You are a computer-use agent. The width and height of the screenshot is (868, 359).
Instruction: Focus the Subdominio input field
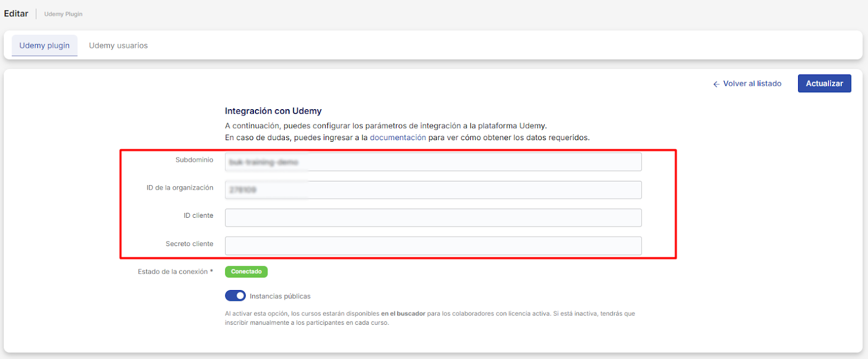click(x=433, y=162)
